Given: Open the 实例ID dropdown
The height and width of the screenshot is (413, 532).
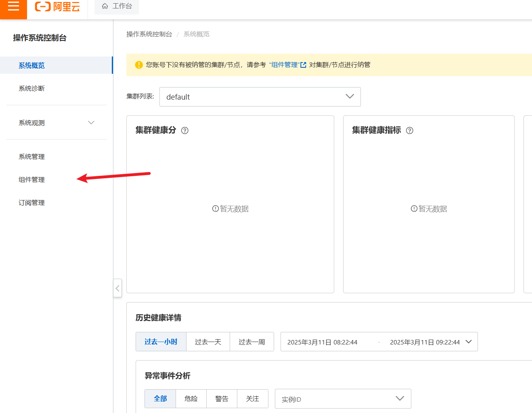Looking at the screenshot, I should tap(343, 399).
